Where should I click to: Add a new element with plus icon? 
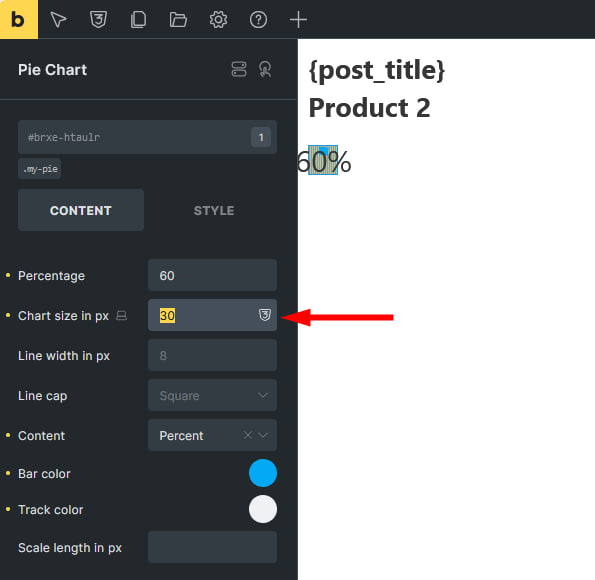pyautogui.click(x=298, y=20)
